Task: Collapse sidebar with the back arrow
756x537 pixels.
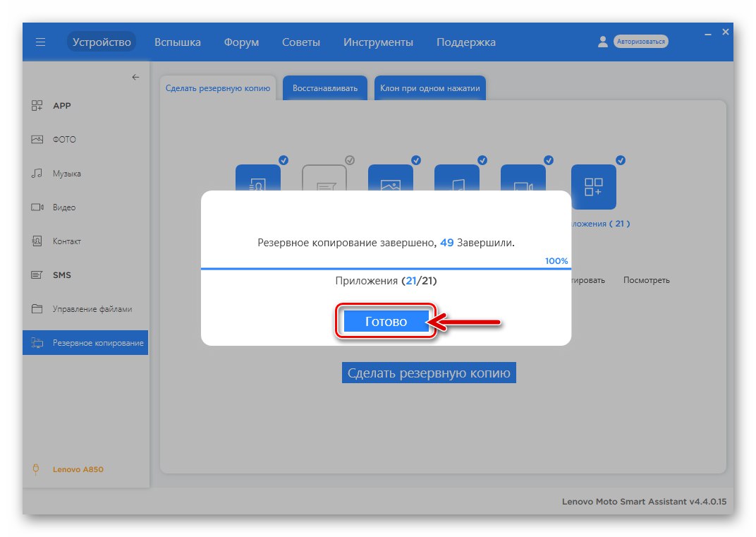Action: coord(135,77)
